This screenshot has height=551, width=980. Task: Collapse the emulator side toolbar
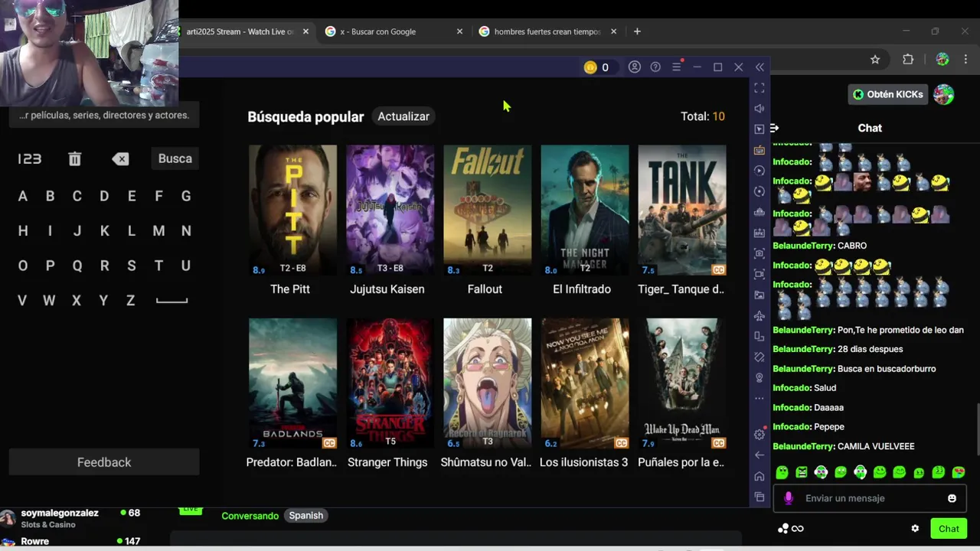pos(759,67)
